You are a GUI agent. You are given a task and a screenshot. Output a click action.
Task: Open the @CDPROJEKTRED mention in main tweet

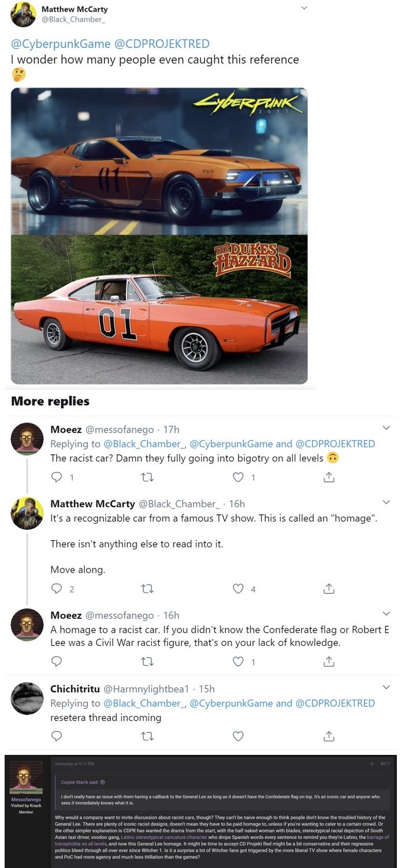(x=162, y=44)
